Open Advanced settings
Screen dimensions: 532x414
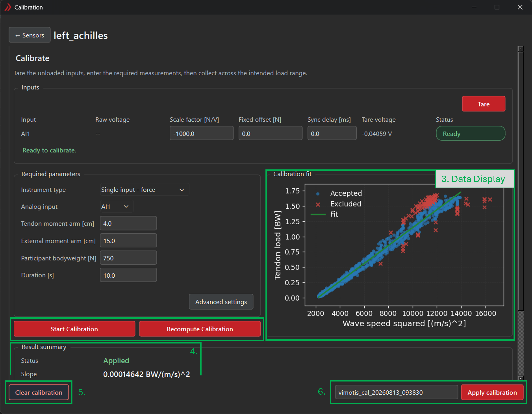click(x=221, y=302)
